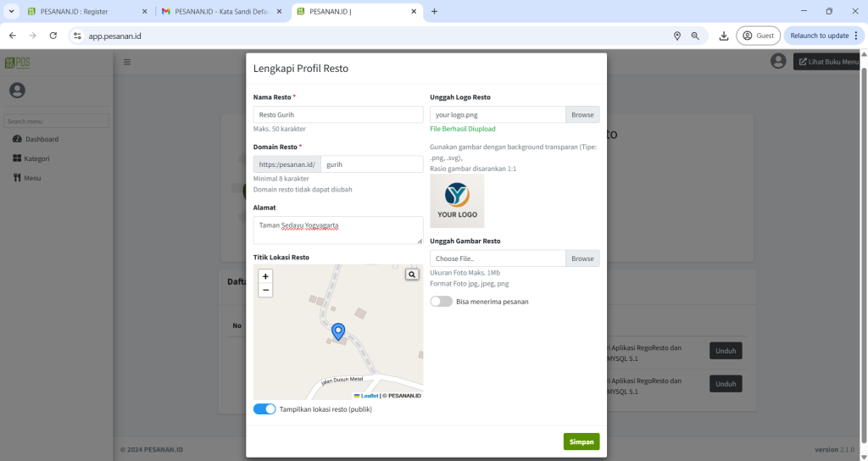Browse for a resto logo file
Viewport: 868px width, 461px height.
click(x=582, y=114)
